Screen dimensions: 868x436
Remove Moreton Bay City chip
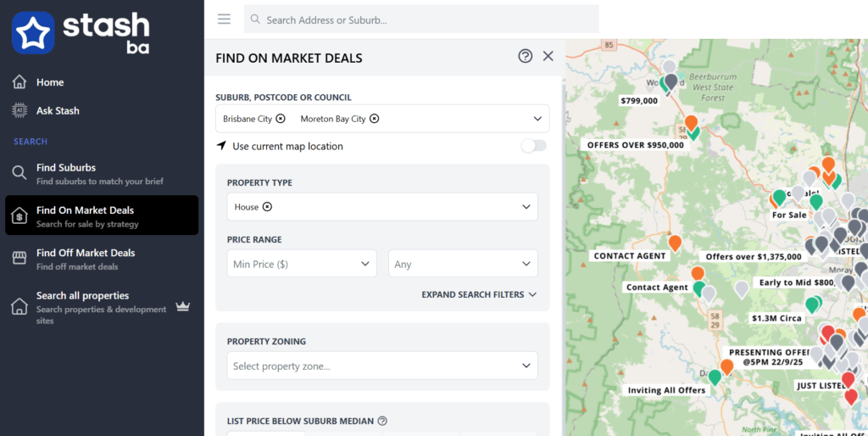(x=375, y=119)
